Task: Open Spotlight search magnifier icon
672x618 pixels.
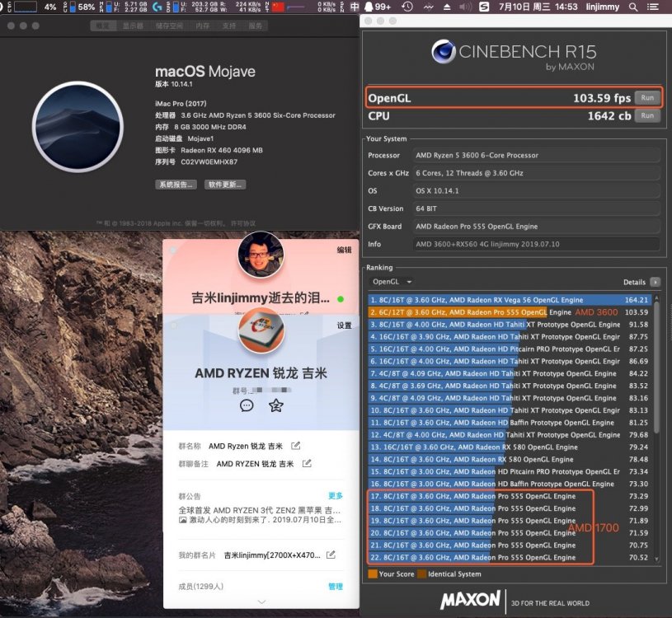Action: pyautogui.click(x=633, y=7)
